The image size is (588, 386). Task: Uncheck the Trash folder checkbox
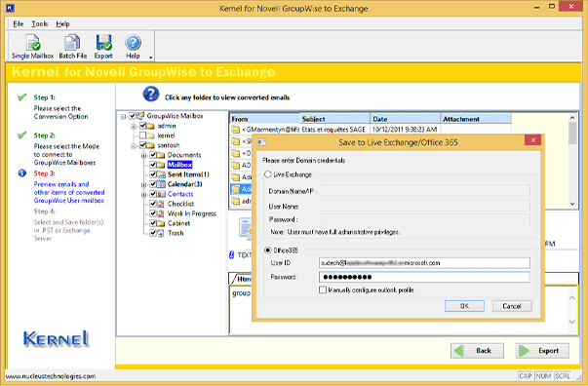[x=153, y=233]
